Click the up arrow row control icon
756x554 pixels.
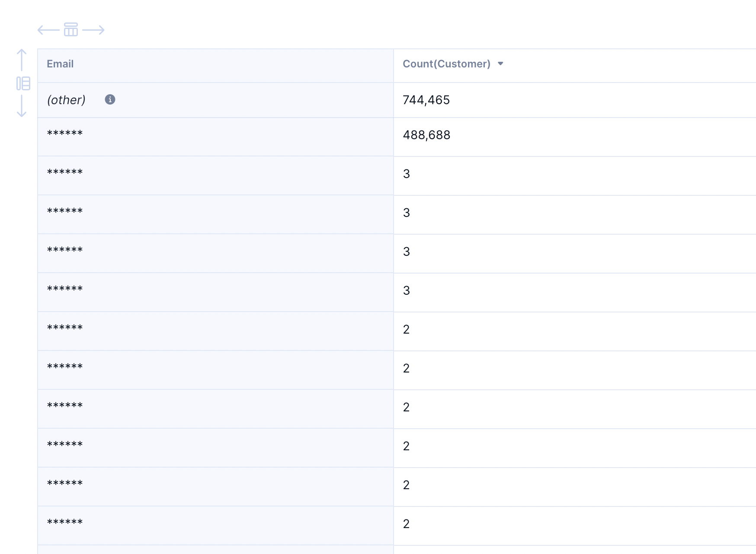coord(22,60)
